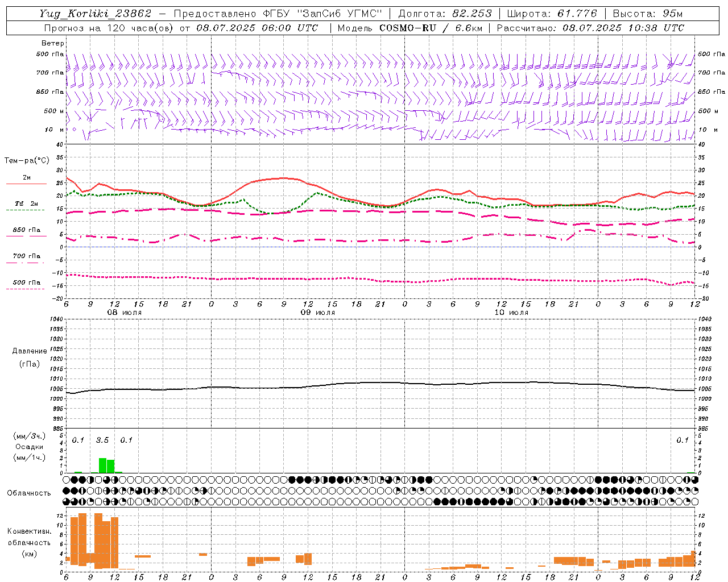Click the '09 июля' date label
Image resolution: width=728 pixels, height=582 pixels.
(317, 313)
